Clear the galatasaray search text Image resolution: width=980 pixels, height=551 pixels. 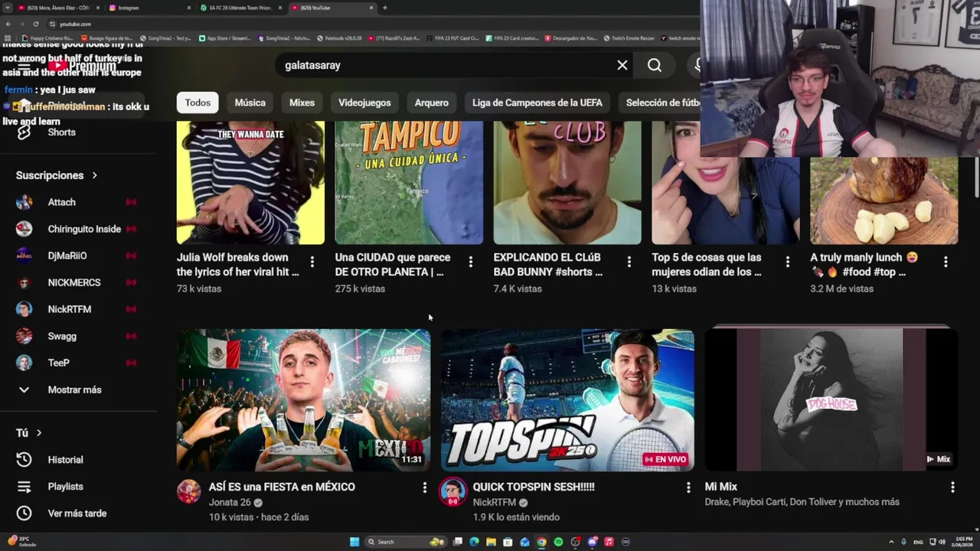coord(622,65)
